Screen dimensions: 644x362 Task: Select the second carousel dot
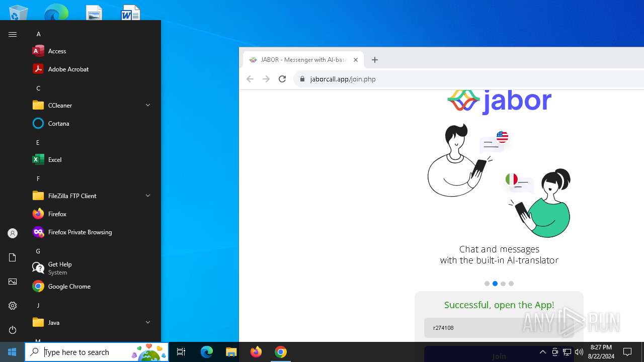(495, 284)
